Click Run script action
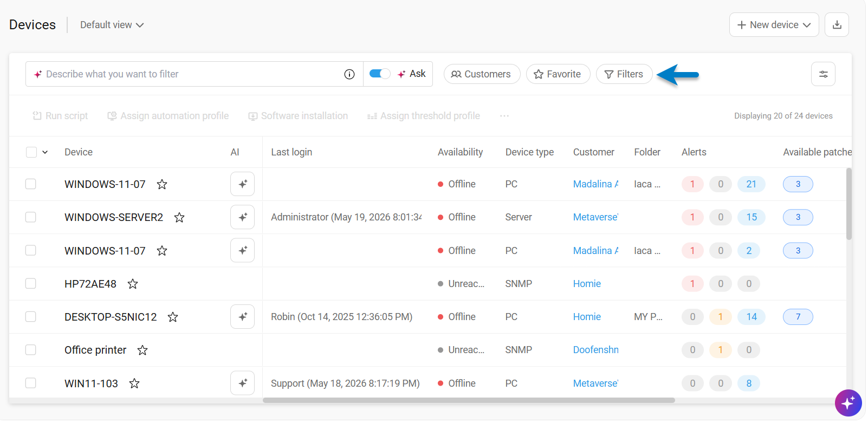 coord(60,116)
